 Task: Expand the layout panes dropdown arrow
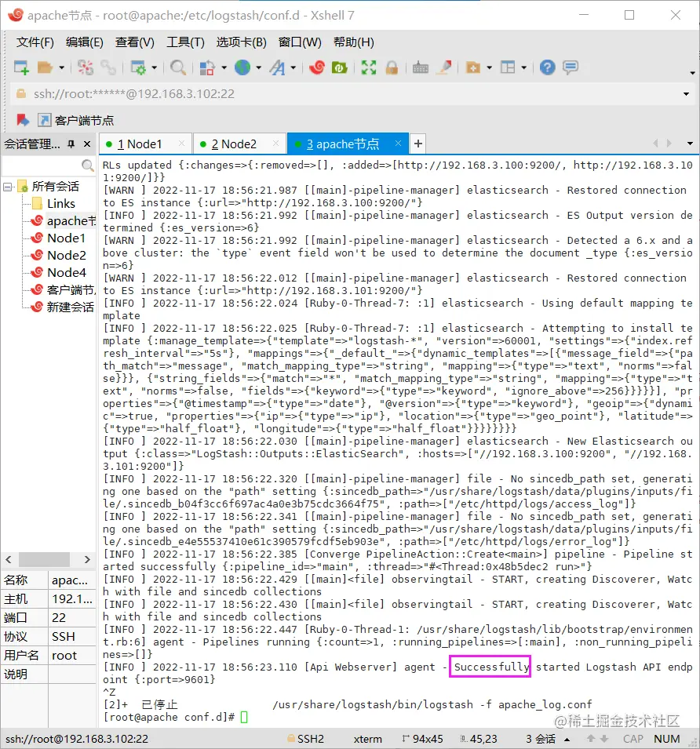coord(524,67)
